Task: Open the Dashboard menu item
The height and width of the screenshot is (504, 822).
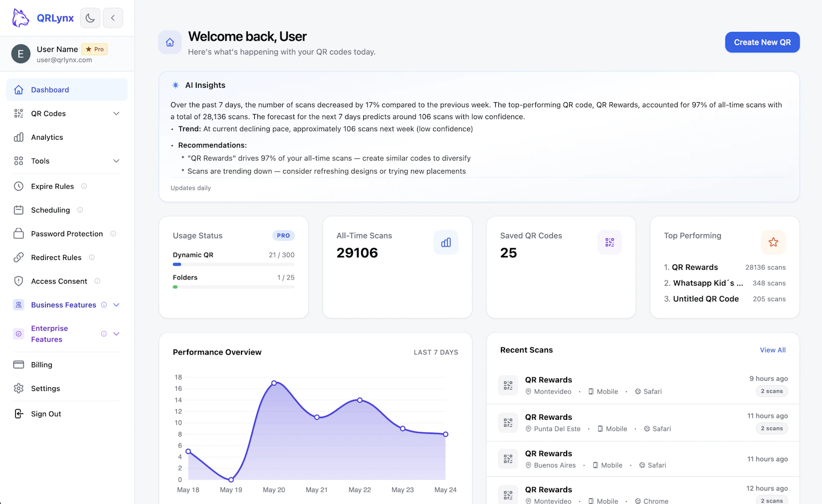Action: pos(67,90)
